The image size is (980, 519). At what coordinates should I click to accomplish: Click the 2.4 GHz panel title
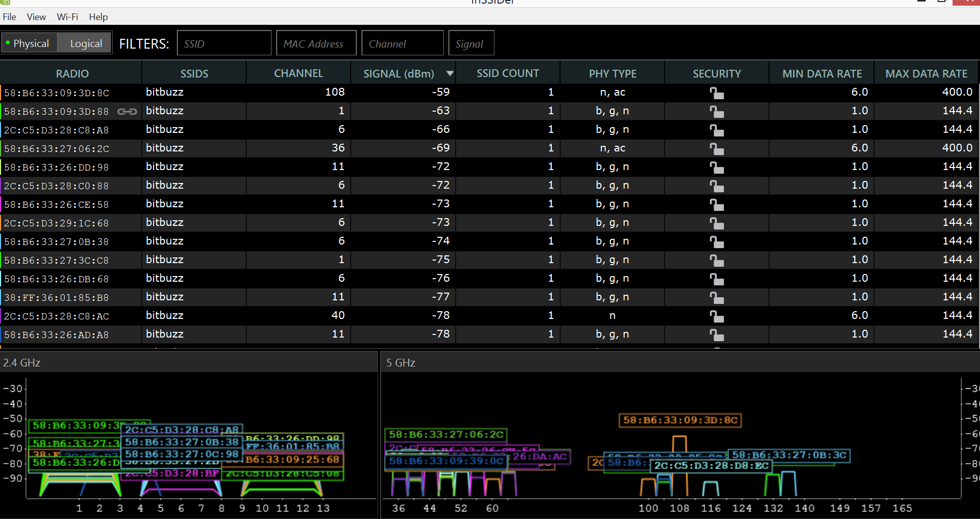(22, 363)
